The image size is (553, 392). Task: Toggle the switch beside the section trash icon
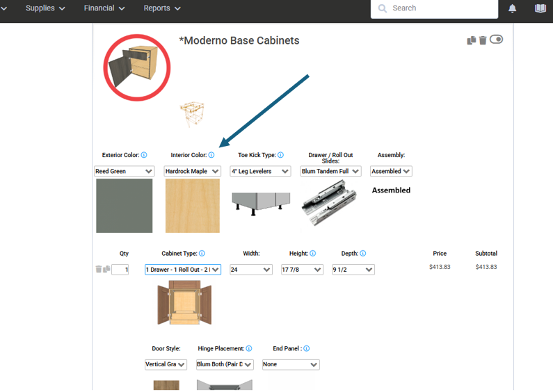pos(496,40)
